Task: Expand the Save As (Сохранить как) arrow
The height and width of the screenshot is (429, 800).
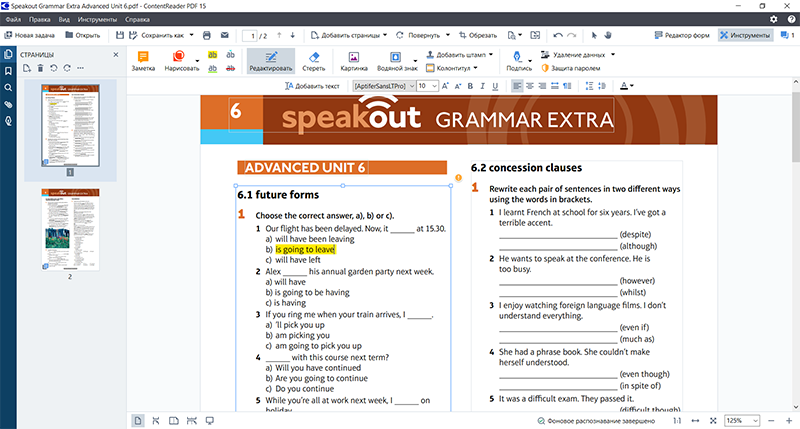Action: click(191, 35)
